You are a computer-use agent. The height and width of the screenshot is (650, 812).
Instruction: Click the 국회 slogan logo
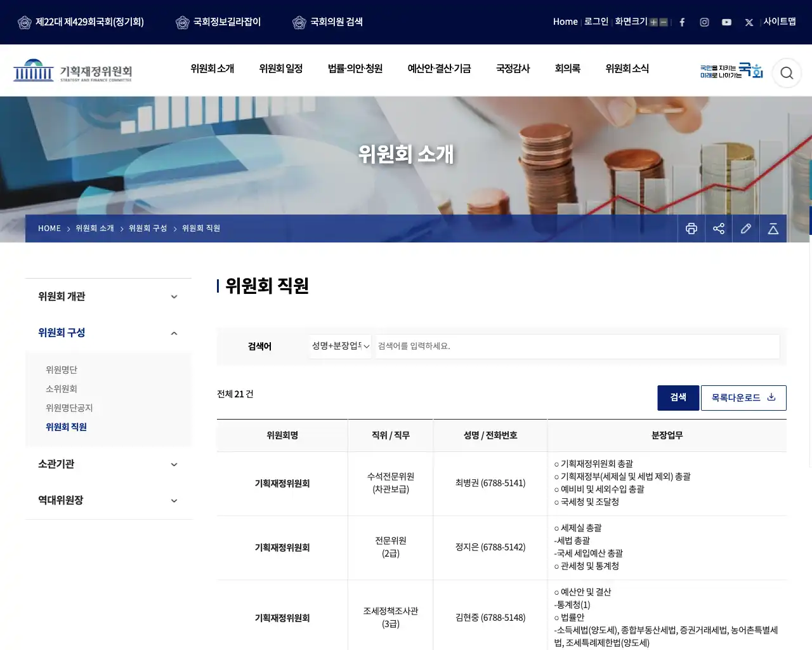tap(731, 70)
